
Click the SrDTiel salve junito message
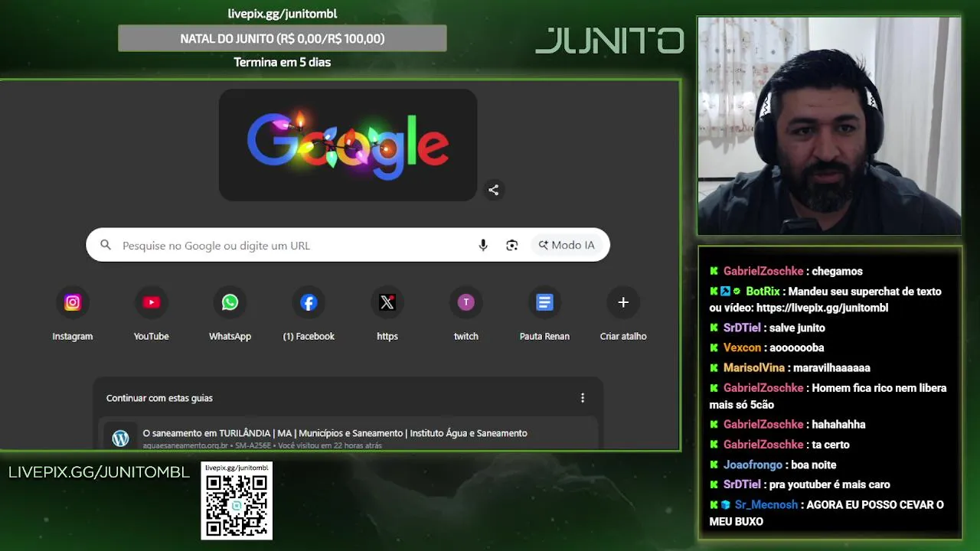pos(767,328)
